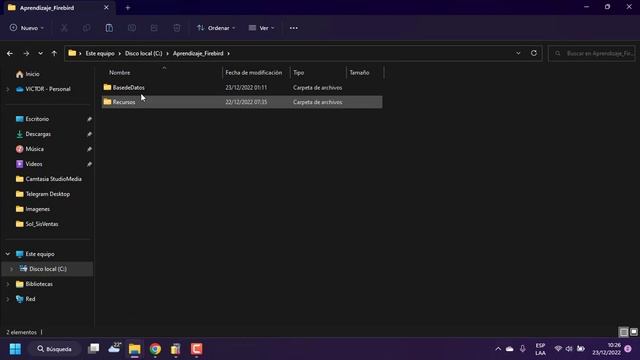640x360 pixels.
Task: Open Task View on the taskbar
Action: (x=93, y=349)
